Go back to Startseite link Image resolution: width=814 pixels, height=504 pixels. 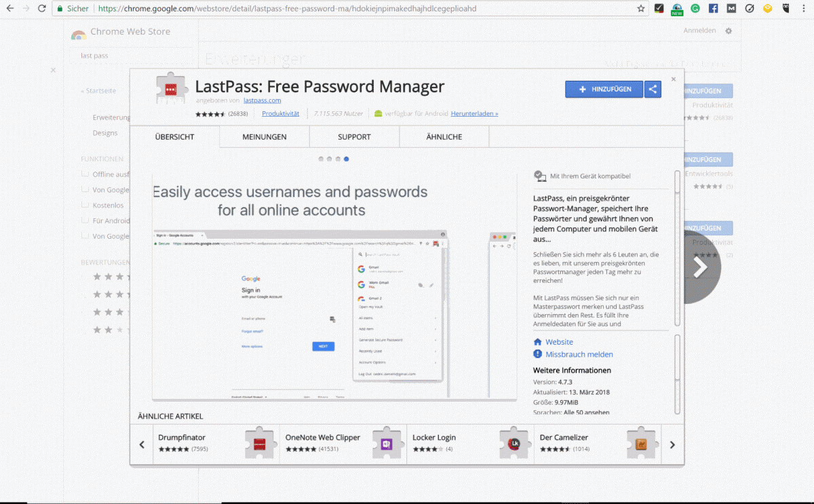(x=98, y=90)
